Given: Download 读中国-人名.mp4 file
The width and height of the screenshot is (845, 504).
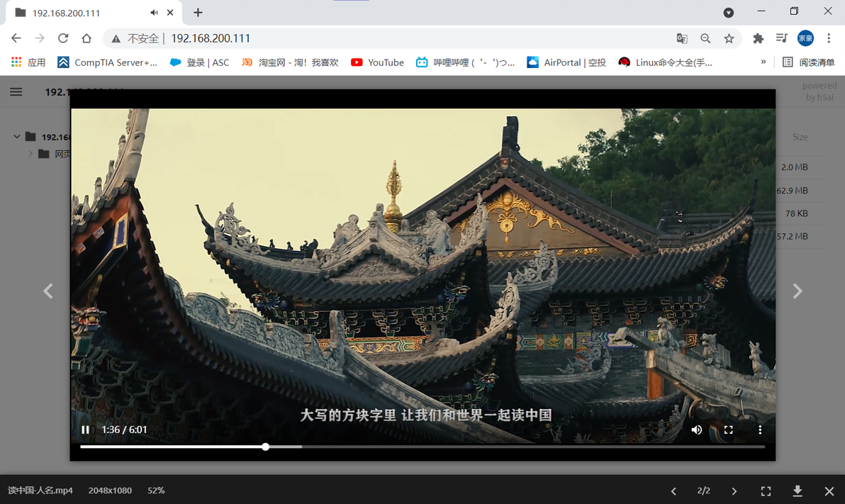Looking at the screenshot, I should coord(798,491).
